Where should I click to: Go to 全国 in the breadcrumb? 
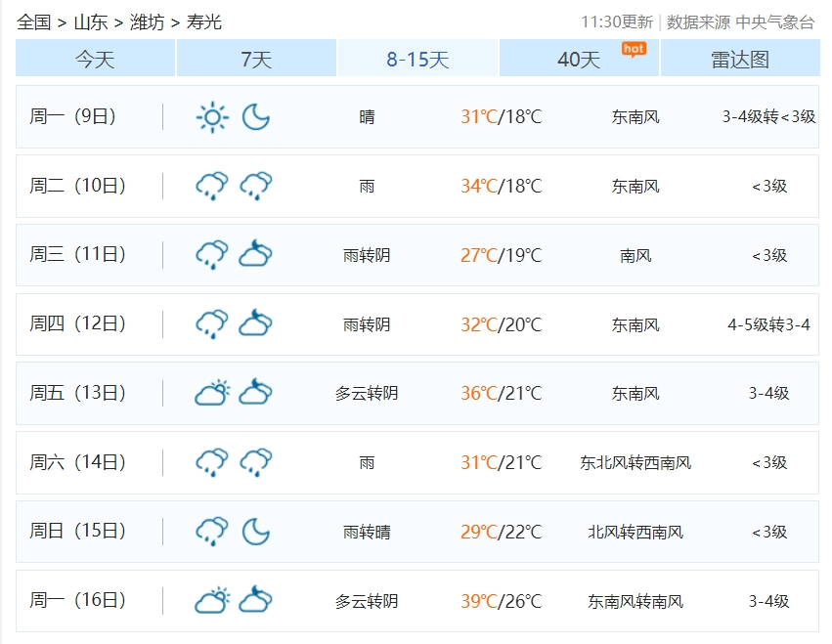(x=33, y=21)
